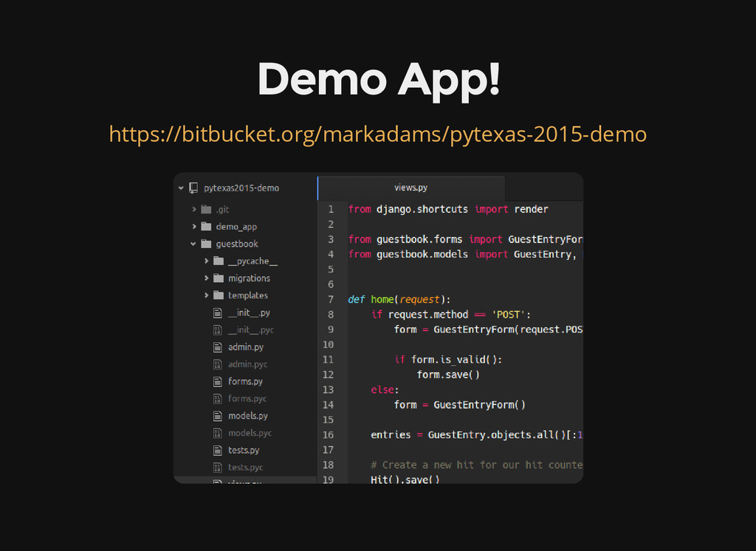Click the admin.py file icon
The height and width of the screenshot is (551, 756).
[x=218, y=347]
